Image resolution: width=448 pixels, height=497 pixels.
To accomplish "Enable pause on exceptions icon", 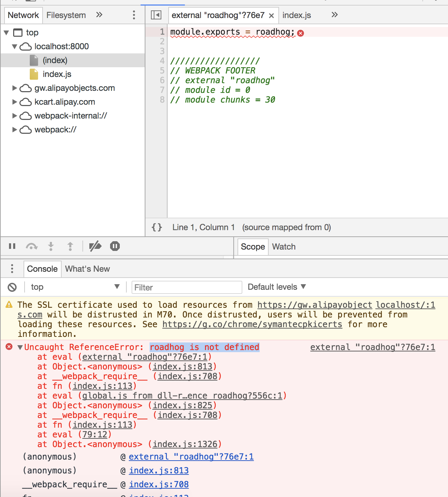I will pos(115,246).
